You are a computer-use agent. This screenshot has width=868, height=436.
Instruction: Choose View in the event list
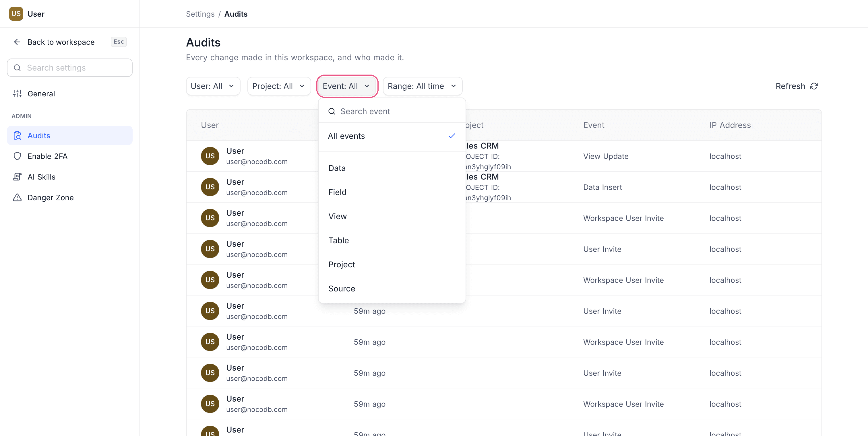point(392,216)
